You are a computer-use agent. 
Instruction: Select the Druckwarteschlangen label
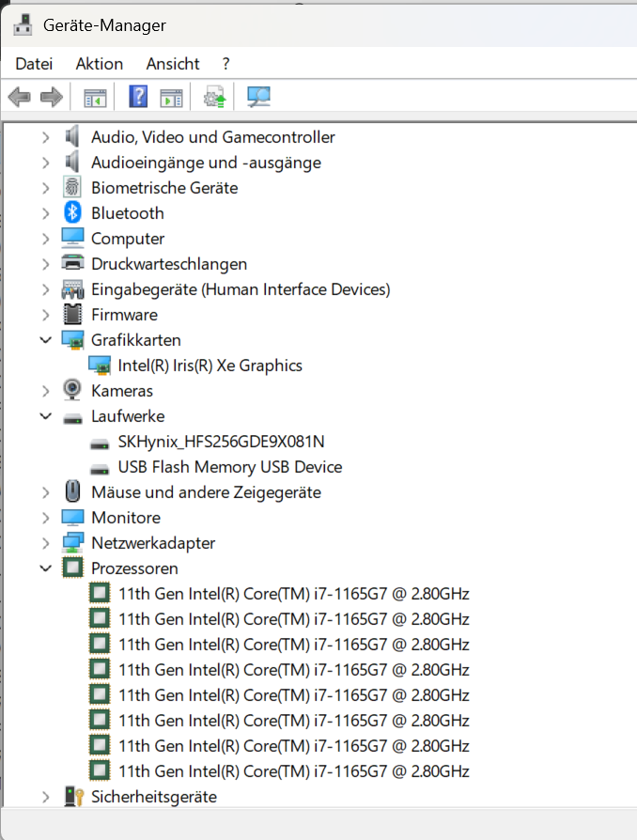pos(169,264)
